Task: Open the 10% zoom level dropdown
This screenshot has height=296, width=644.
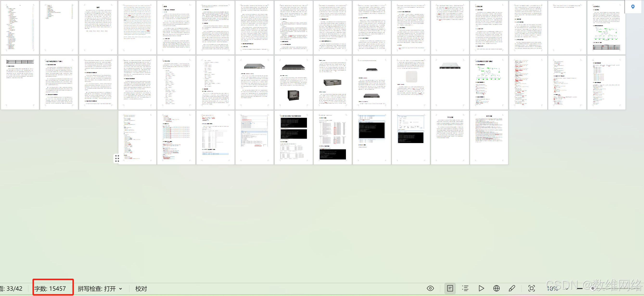Action: tap(553, 289)
